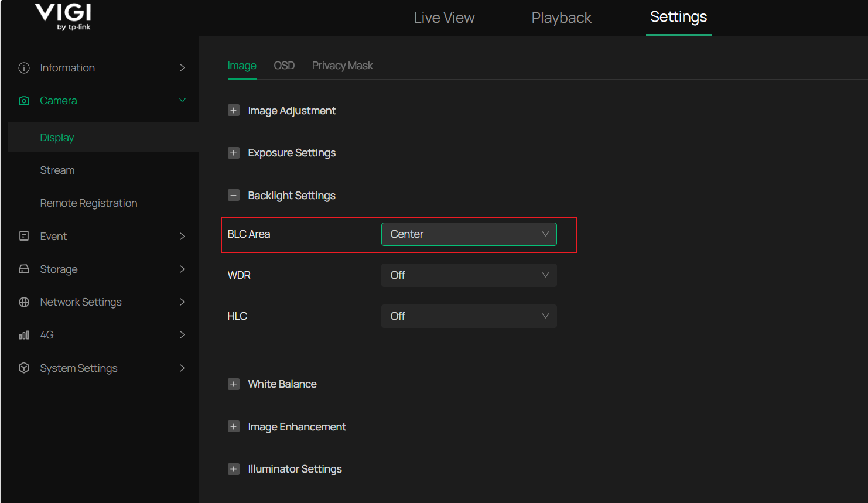
Task: Click the System Settings menu label
Action: click(x=78, y=368)
